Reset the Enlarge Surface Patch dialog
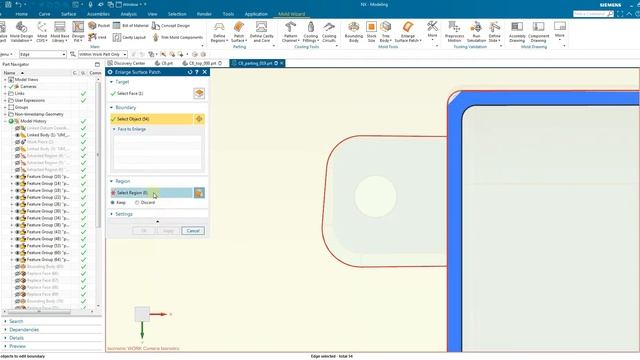Image resolution: width=640 pixels, height=360 pixels. click(x=190, y=72)
